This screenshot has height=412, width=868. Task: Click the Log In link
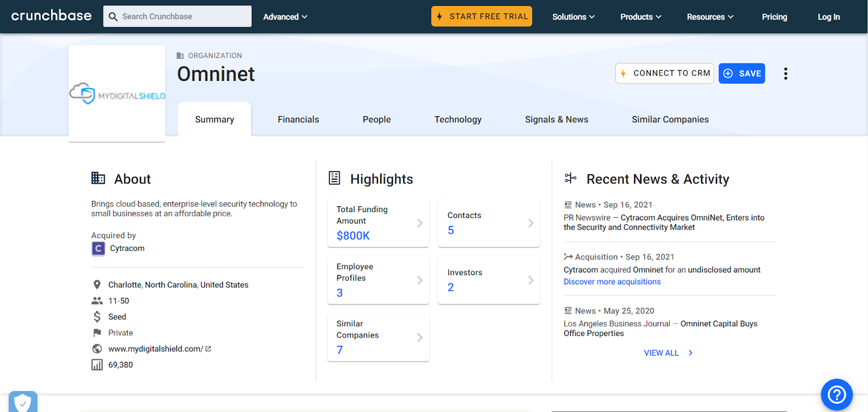coord(828,17)
